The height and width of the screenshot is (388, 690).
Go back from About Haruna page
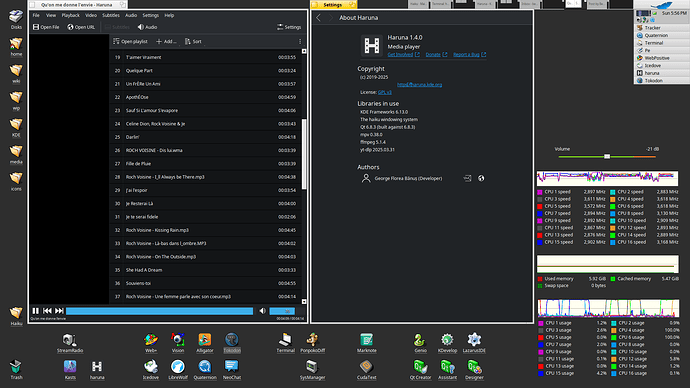coord(319,18)
